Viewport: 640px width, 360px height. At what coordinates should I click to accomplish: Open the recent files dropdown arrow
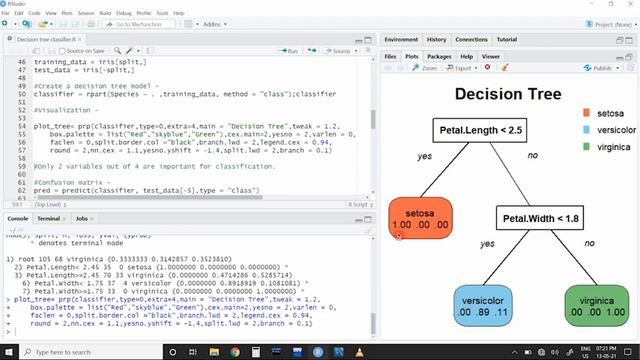[51, 24]
